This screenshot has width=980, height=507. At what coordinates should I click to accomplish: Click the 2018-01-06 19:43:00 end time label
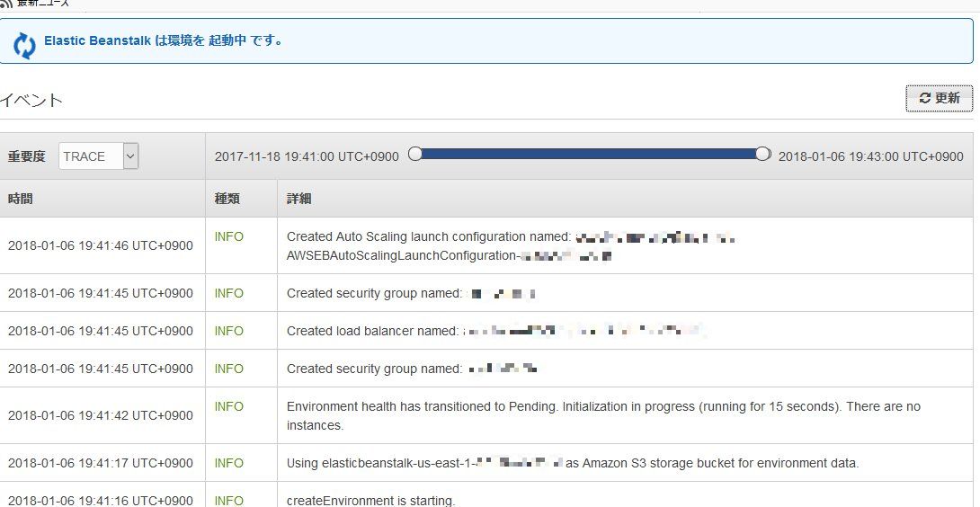click(870, 156)
